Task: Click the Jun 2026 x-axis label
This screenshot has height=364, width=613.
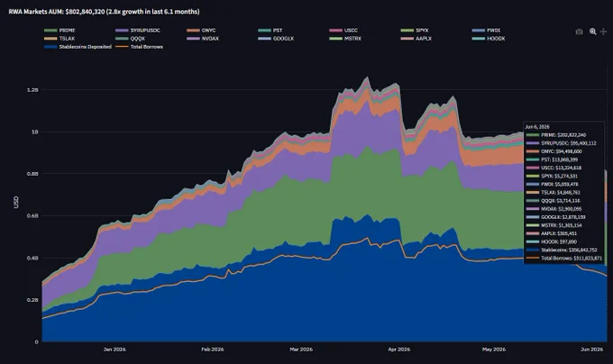Action: 591,350
